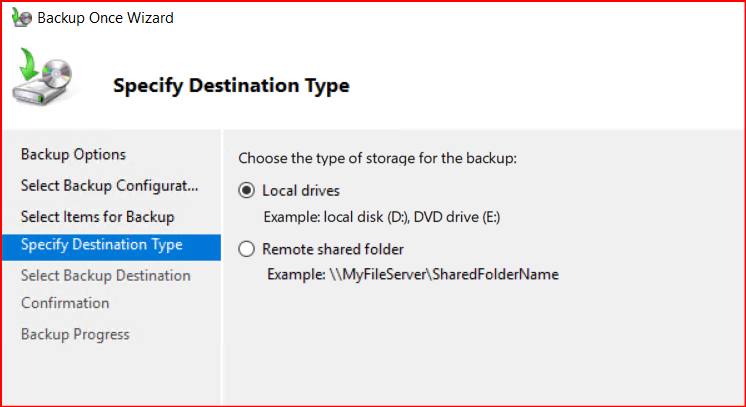Return to the Select Items for Backup step
The width and height of the screenshot is (746, 407).
click(97, 216)
